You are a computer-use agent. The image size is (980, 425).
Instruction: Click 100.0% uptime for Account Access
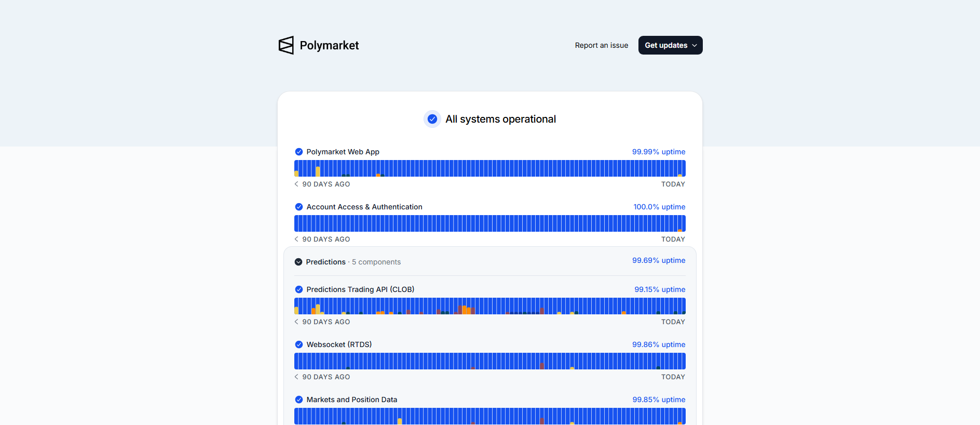click(659, 207)
